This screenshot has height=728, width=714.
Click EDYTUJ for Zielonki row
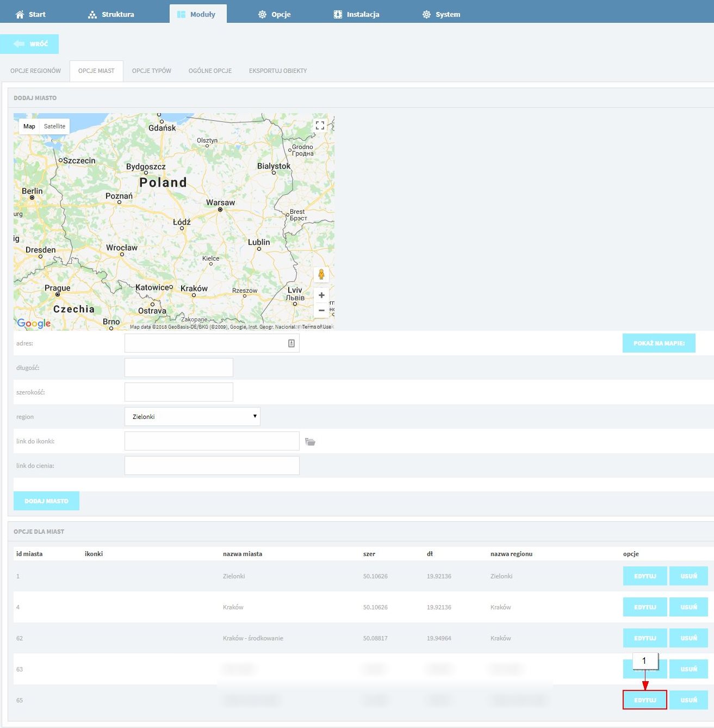click(645, 576)
